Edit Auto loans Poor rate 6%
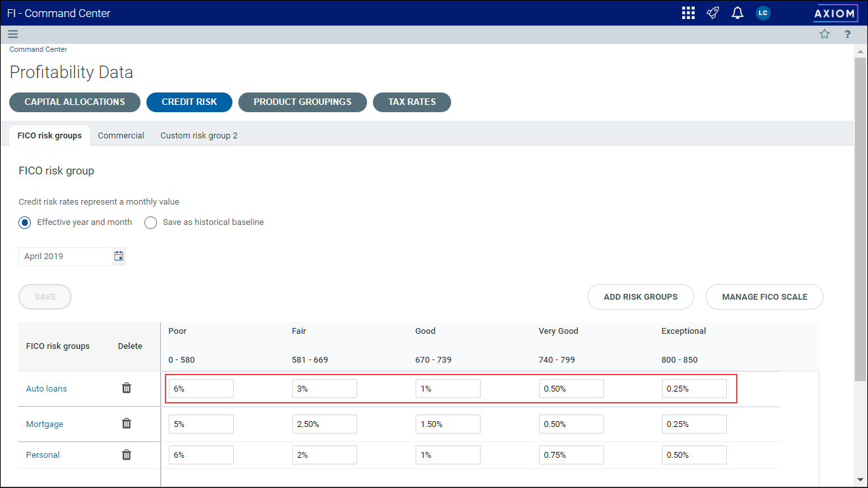Viewport: 868px width, 488px height. [x=201, y=388]
